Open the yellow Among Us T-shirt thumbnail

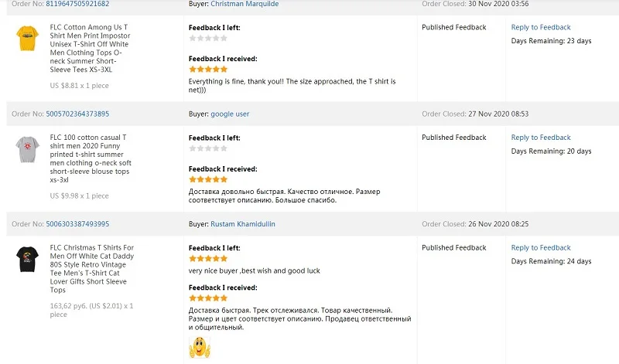coord(28,38)
